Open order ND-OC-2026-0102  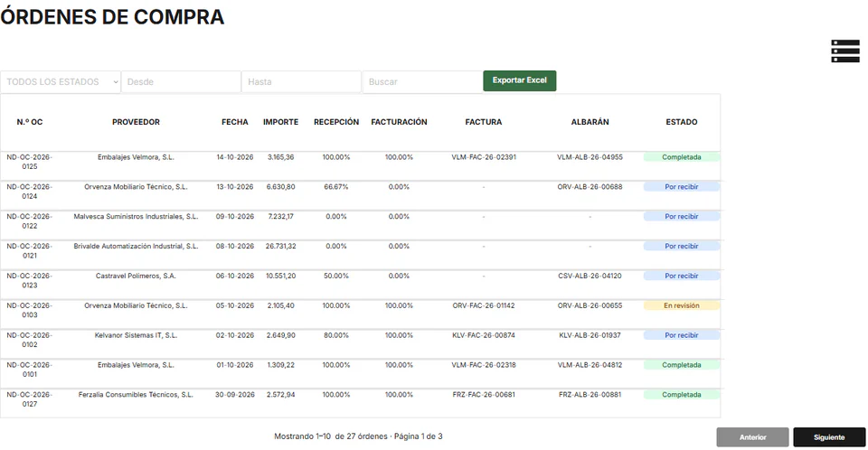[x=30, y=341]
